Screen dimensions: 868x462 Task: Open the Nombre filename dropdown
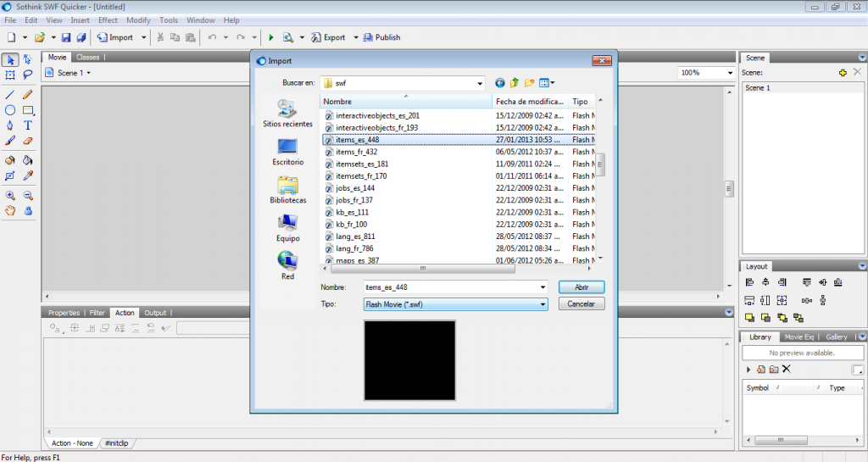tap(542, 287)
